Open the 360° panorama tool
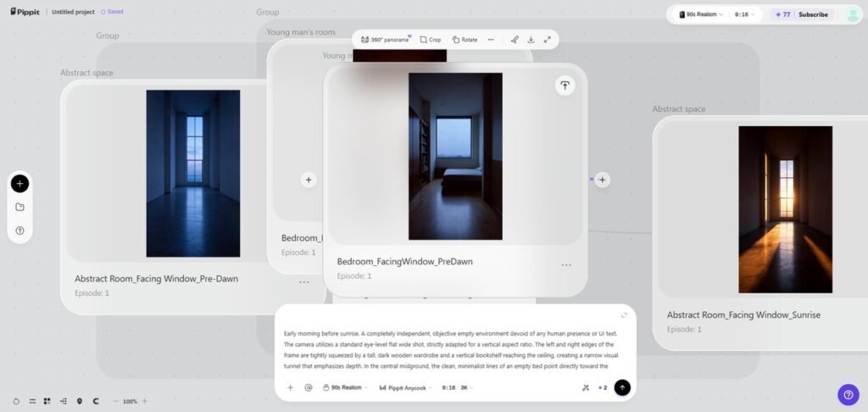This screenshot has width=868, height=412. pyautogui.click(x=385, y=39)
